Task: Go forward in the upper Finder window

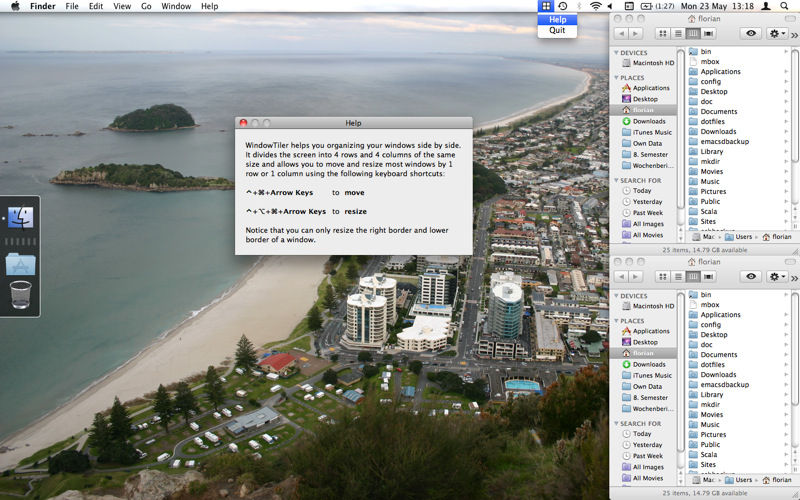Action: click(635, 34)
